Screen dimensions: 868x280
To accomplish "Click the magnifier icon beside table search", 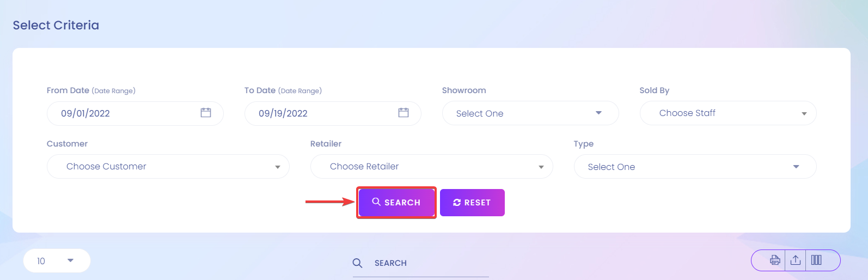I will [357, 263].
